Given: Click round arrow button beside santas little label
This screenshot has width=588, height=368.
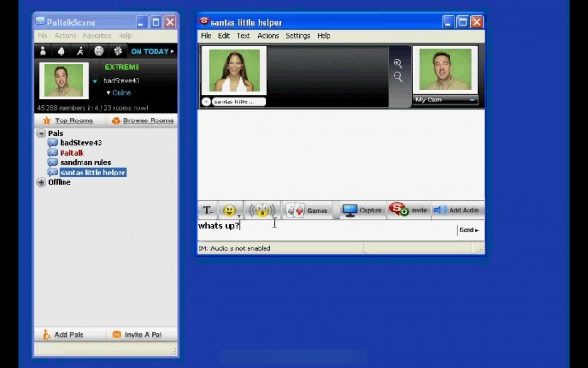Looking at the screenshot, I should tap(206, 101).
